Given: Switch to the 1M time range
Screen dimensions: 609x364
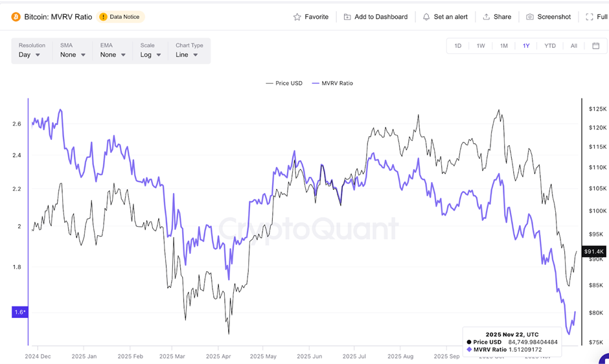Looking at the screenshot, I should click(x=503, y=46).
